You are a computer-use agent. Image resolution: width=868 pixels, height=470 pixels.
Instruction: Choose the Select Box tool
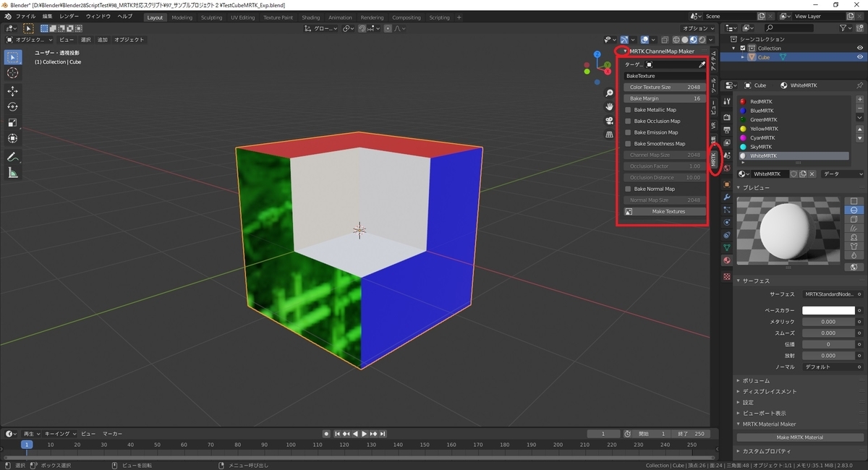click(x=13, y=56)
